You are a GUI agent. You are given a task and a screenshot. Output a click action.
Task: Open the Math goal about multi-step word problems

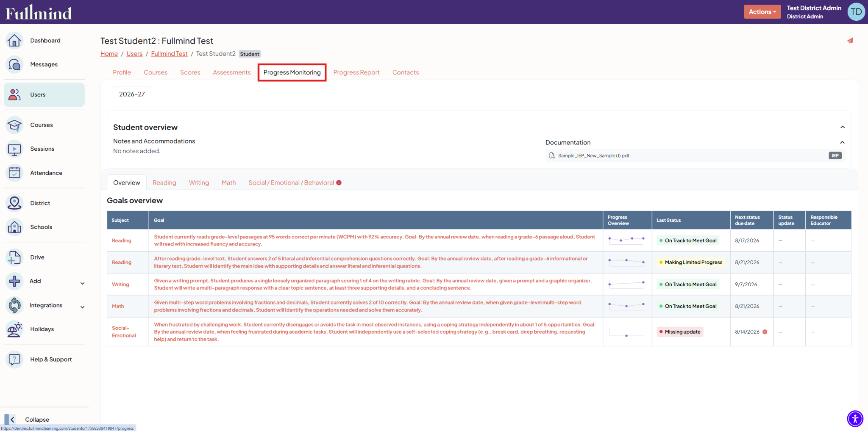(368, 306)
